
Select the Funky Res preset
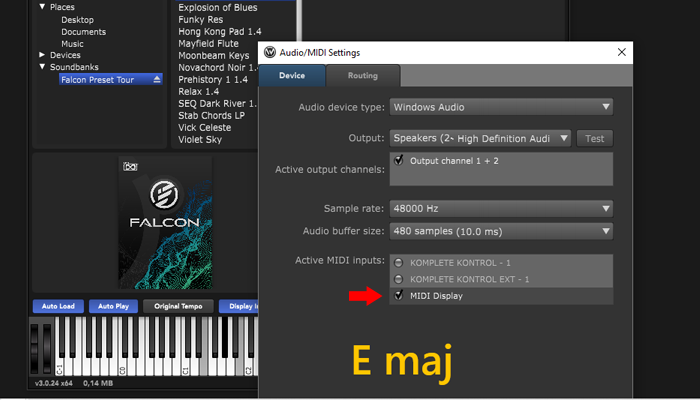200,20
